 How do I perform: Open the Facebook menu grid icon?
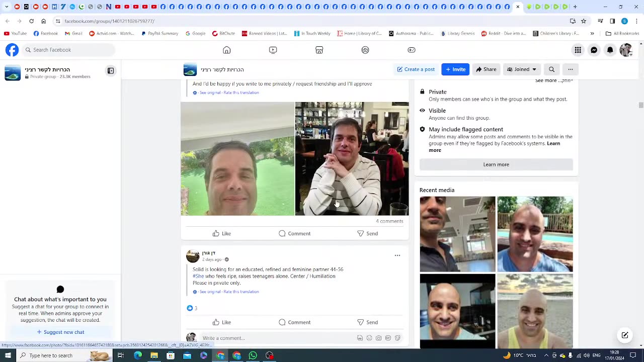point(578,50)
